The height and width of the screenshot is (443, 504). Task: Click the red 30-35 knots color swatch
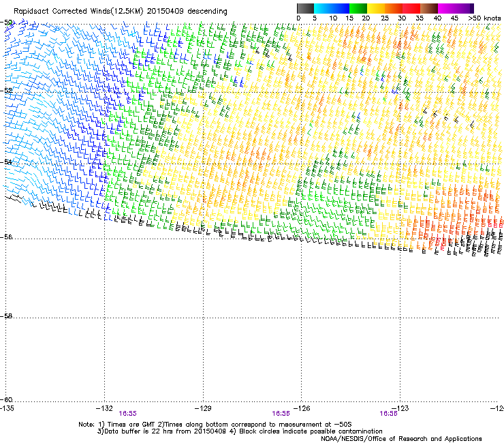(x=411, y=8)
